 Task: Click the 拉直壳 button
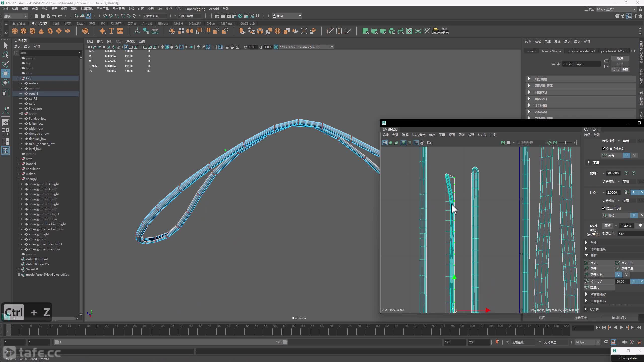(x=599, y=287)
